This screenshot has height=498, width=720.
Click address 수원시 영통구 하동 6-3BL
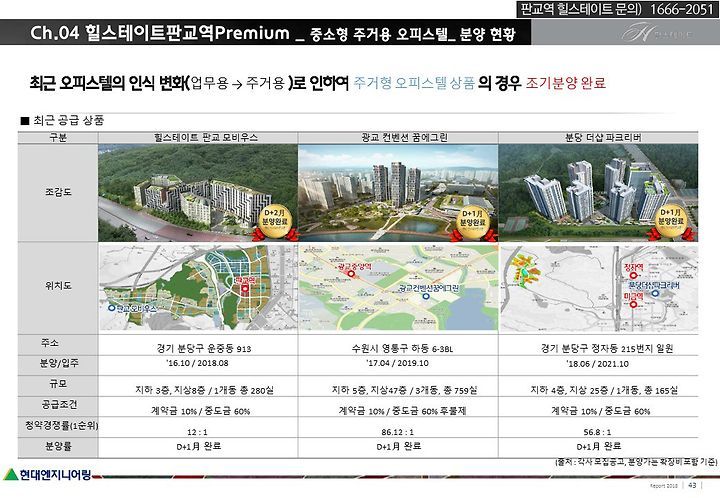[402, 349]
